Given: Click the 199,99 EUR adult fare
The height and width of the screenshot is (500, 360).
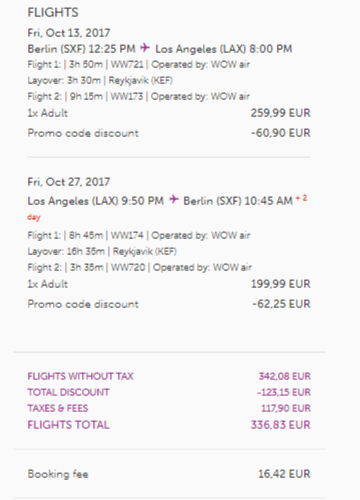Looking at the screenshot, I should click(x=281, y=284).
